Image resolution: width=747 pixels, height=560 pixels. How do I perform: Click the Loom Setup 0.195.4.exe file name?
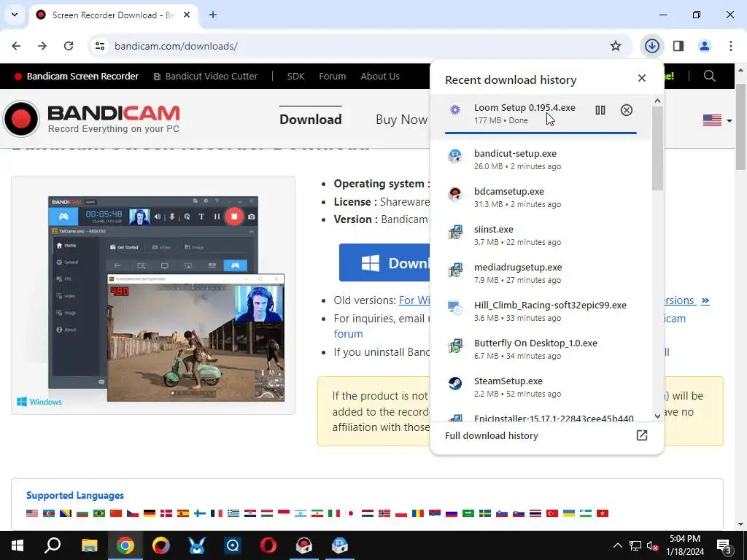[525, 108]
